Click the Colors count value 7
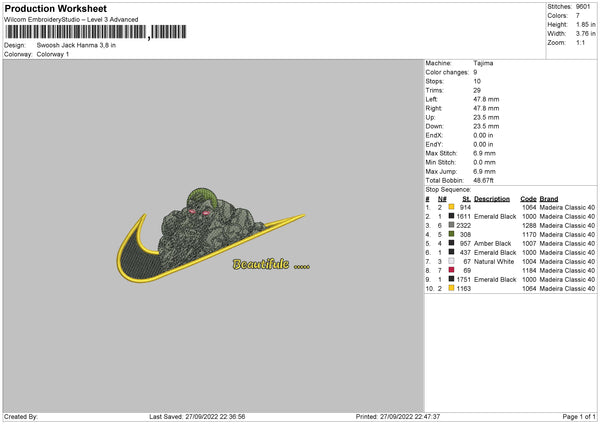Screen dimensions: 600x424 click(x=578, y=16)
